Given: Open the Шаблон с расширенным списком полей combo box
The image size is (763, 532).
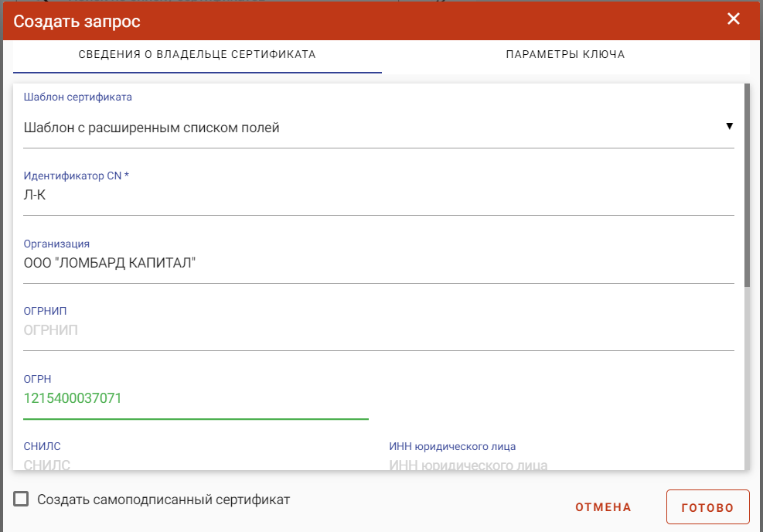Looking at the screenshot, I should (x=379, y=128).
